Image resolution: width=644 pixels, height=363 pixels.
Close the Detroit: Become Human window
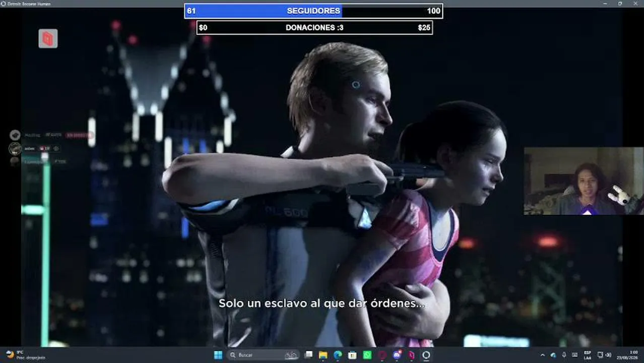pyautogui.click(x=635, y=4)
